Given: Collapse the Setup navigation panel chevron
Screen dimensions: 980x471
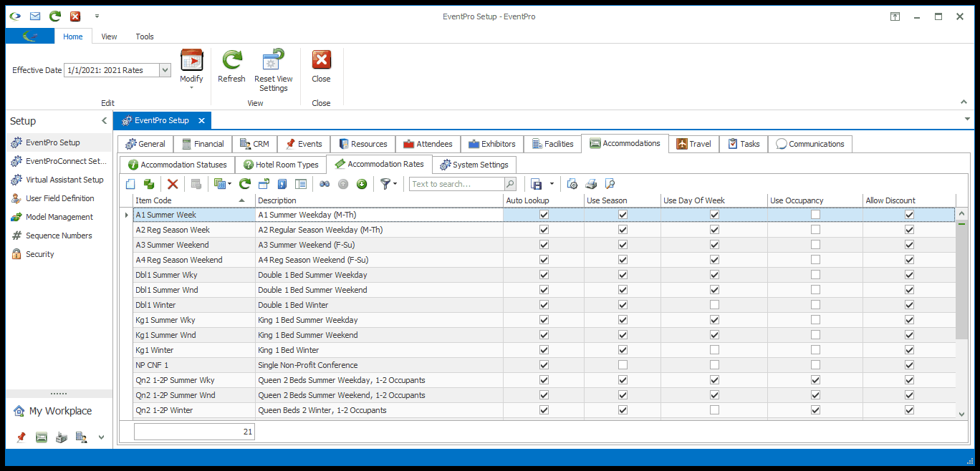Looking at the screenshot, I should click(x=104, y=121).
